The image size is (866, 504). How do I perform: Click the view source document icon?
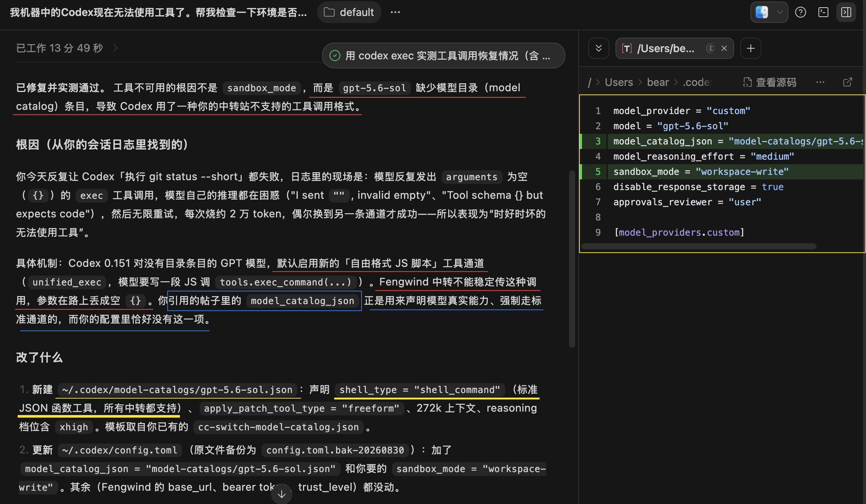point(747,82)
